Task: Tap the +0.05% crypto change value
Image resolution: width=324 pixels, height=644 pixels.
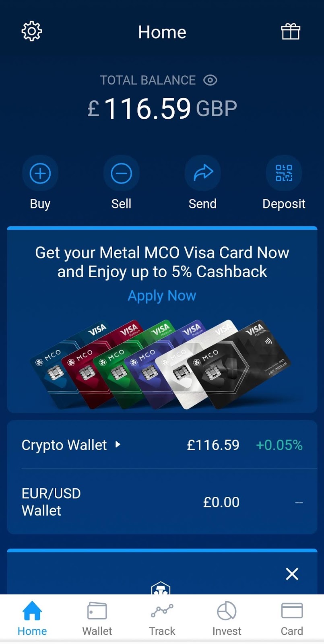Action: [279, 445]
